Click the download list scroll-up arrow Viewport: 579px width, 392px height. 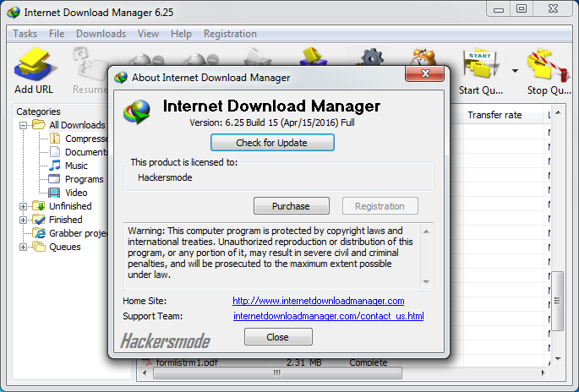(558, 112)
